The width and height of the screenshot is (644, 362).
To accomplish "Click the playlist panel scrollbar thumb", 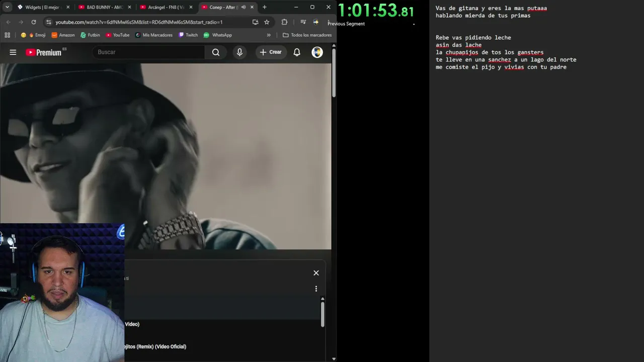I will tap(323, 314).
